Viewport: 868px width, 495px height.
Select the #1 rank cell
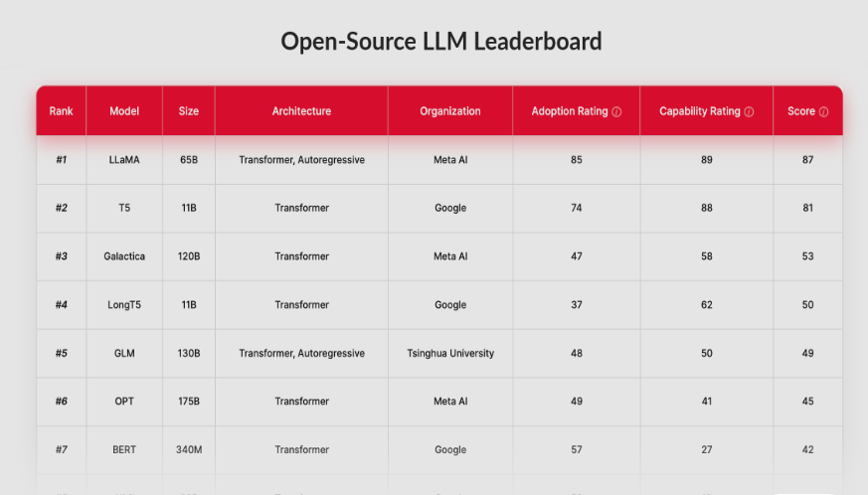tap(62, 160)
